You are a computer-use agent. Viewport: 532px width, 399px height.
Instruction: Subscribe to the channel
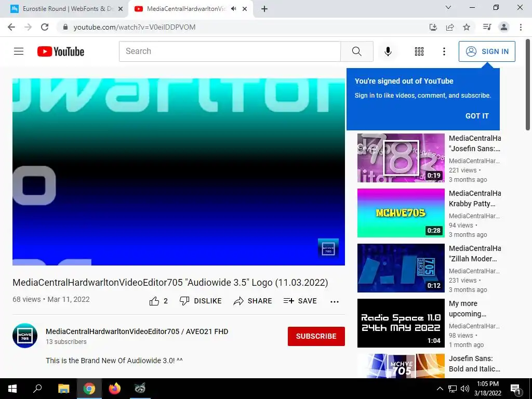tap(316, 336)
